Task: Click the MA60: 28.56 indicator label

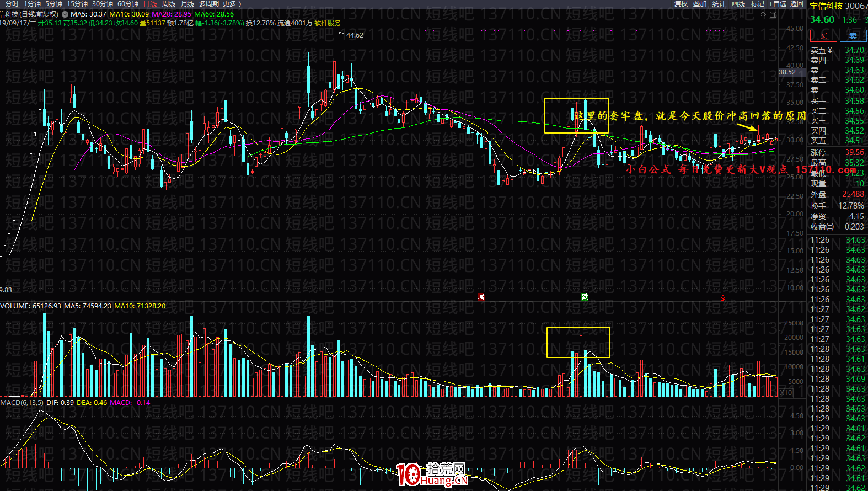Action: 214,14
